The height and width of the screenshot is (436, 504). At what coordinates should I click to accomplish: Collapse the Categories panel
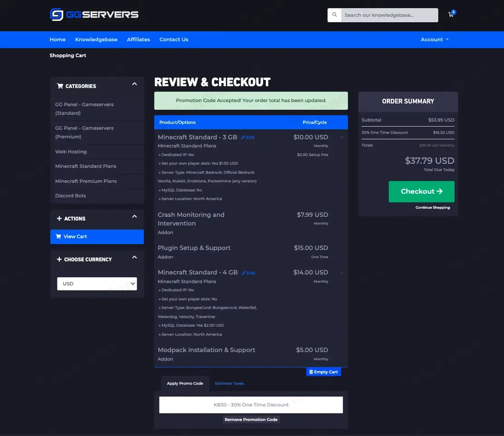click(x=134, y=84)
